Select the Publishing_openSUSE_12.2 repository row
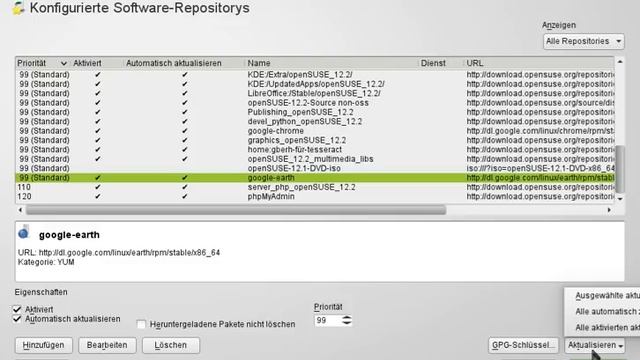640x360 pixels. coord(315,112)
